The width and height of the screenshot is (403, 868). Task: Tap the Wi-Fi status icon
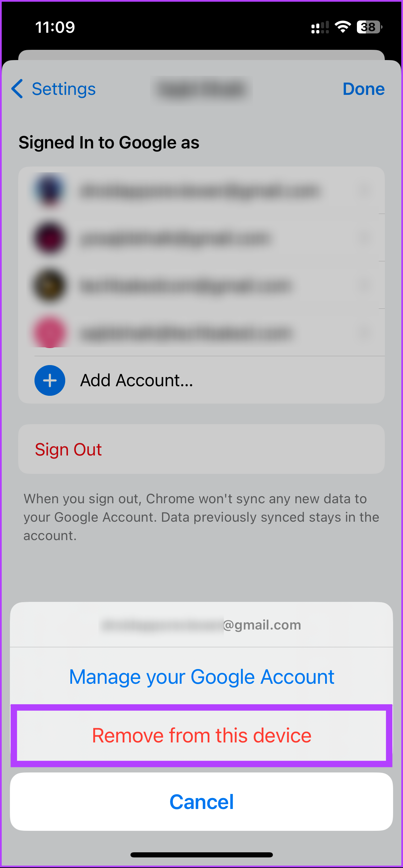click(343, 27)
